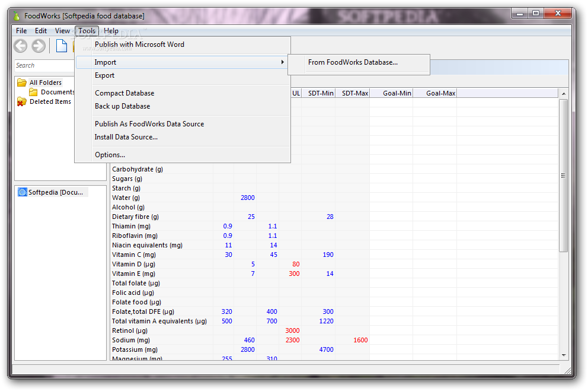
Task: Click the SDT-Min column header
Action: (318, 93)
